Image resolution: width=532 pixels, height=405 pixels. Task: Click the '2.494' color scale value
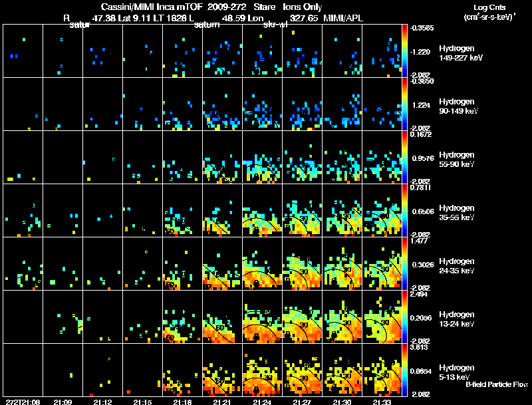pyautogui.click(x=419, y=294)
